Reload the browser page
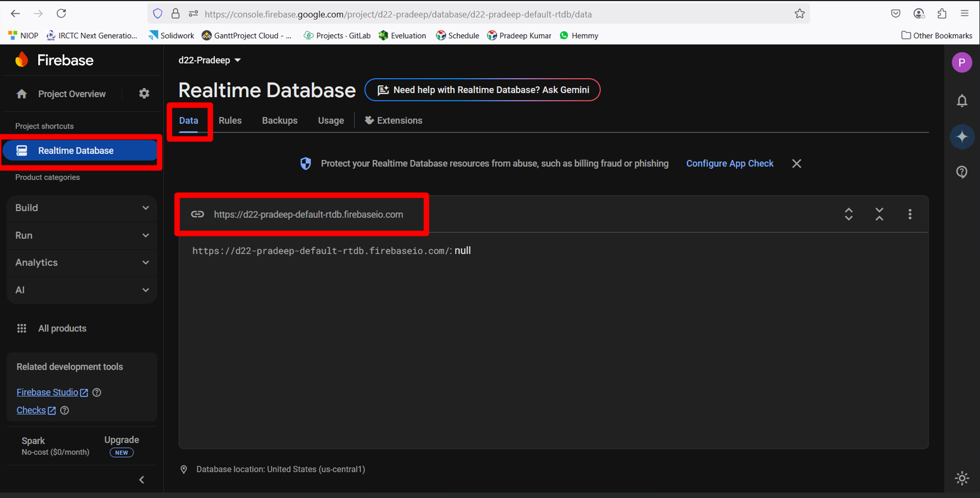980x498 pixels. tap(61, 14)
